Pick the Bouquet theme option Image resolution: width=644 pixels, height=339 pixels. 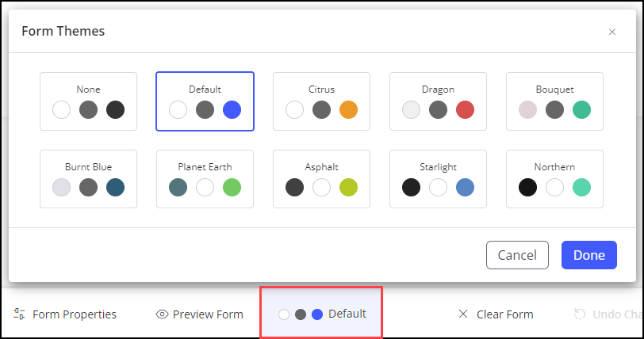click(x=554, y=101)
